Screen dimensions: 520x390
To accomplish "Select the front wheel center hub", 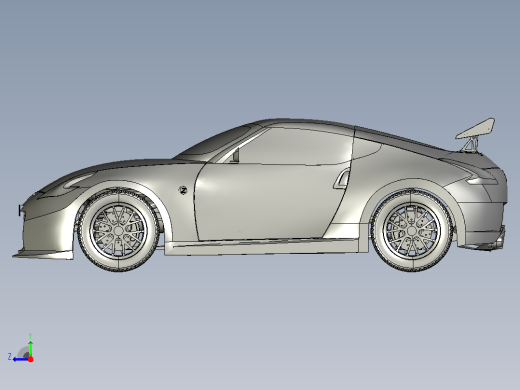I will (119, 231).
